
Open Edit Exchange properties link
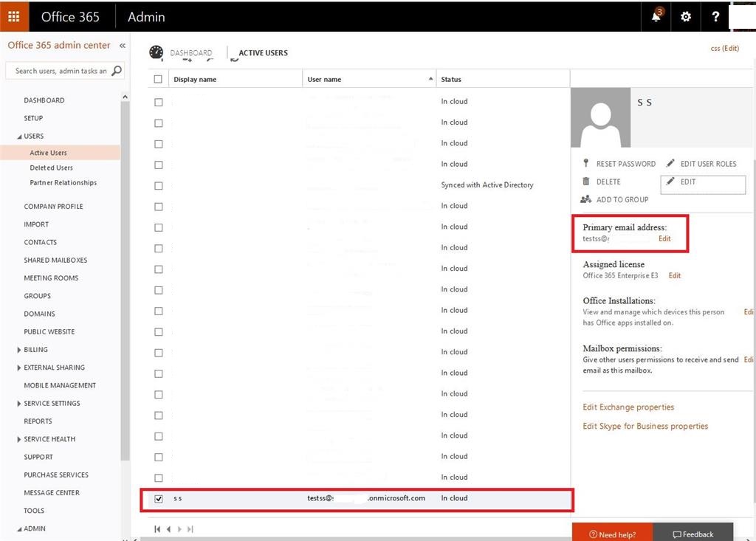pos(628,407)
